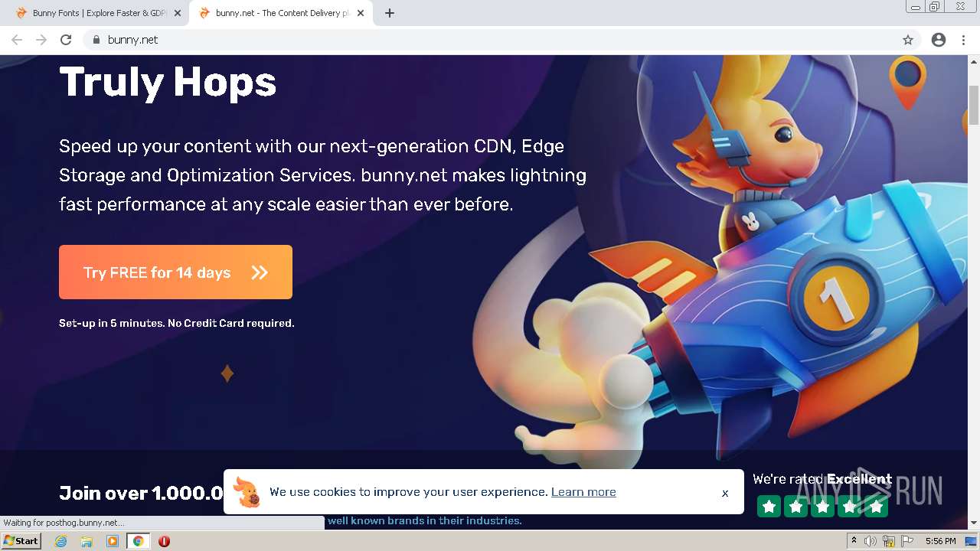The height and width of the screenshot is (551, 980).
Task: Click the 'Set-up in 5 minutes' text
Action: (177, 323)
